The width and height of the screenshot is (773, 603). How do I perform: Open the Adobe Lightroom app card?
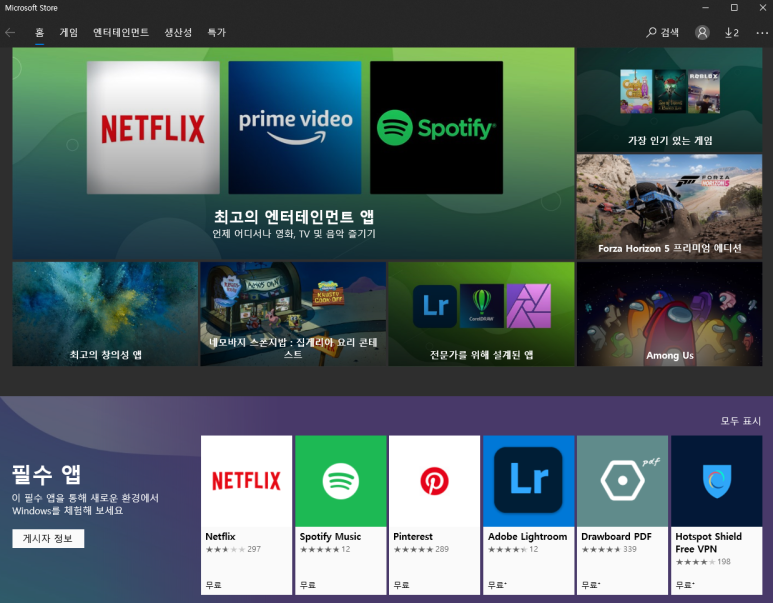tap(528, 515)
